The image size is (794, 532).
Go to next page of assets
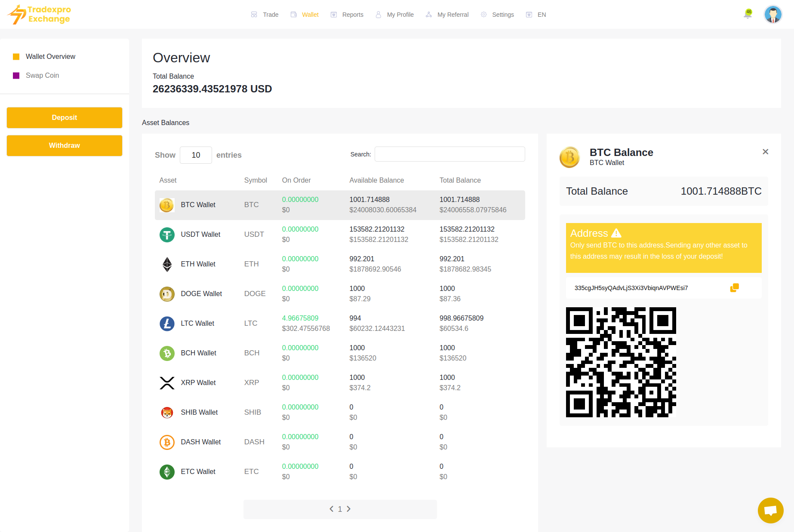point(349,509)
